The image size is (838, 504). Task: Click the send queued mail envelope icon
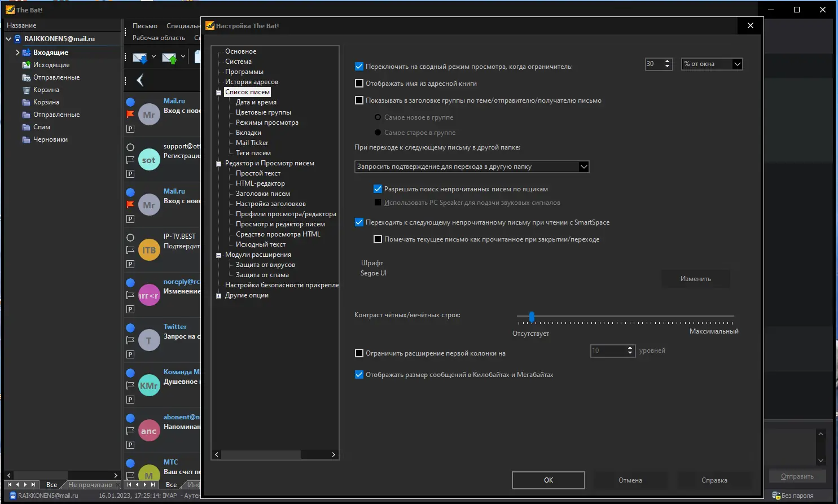pyautogui.click(x=169, y=57)
